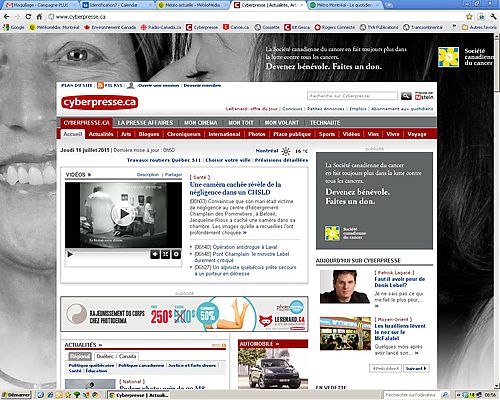Select the Voyage menu item

pos(417,134)
